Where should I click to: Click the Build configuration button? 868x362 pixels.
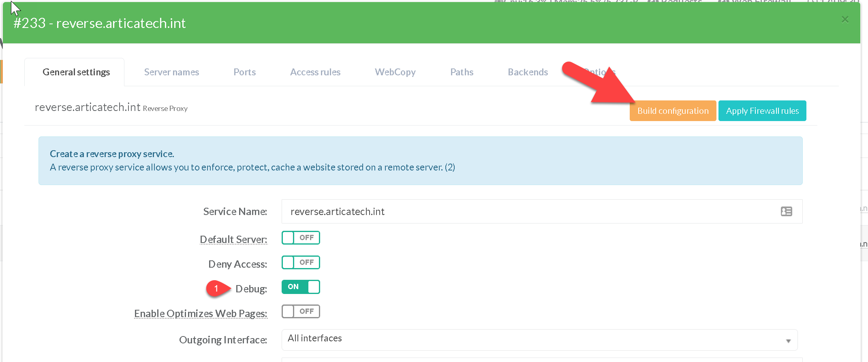click(673, 111)
